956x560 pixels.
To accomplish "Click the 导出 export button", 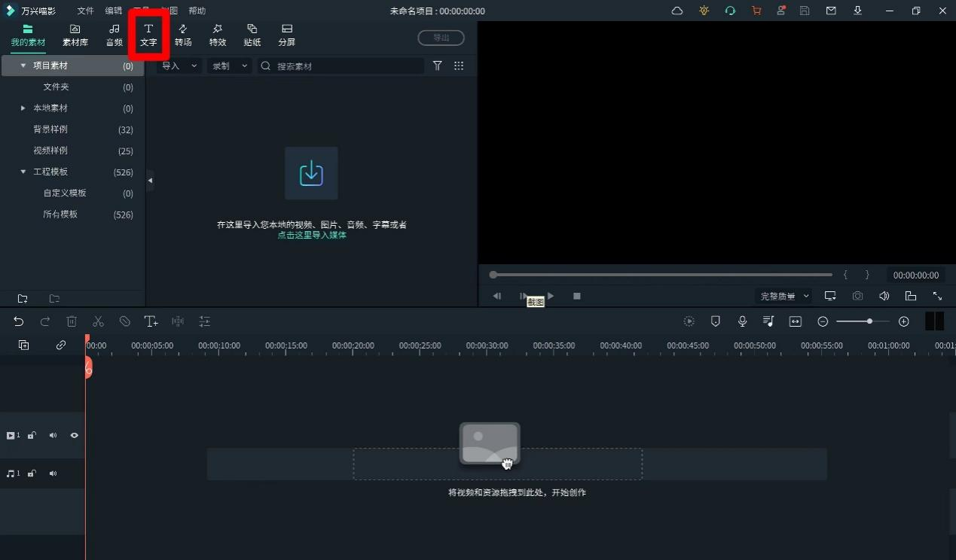I will click(x=441, y=38).
